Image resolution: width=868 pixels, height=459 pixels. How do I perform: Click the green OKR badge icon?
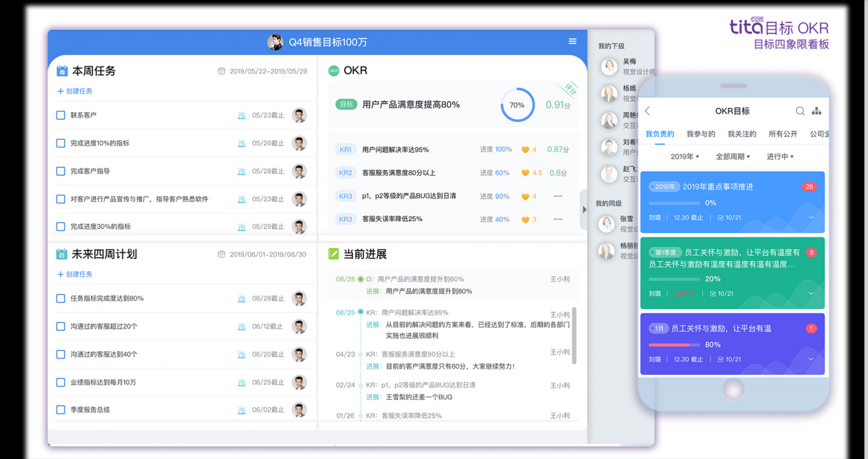(334, 71)
